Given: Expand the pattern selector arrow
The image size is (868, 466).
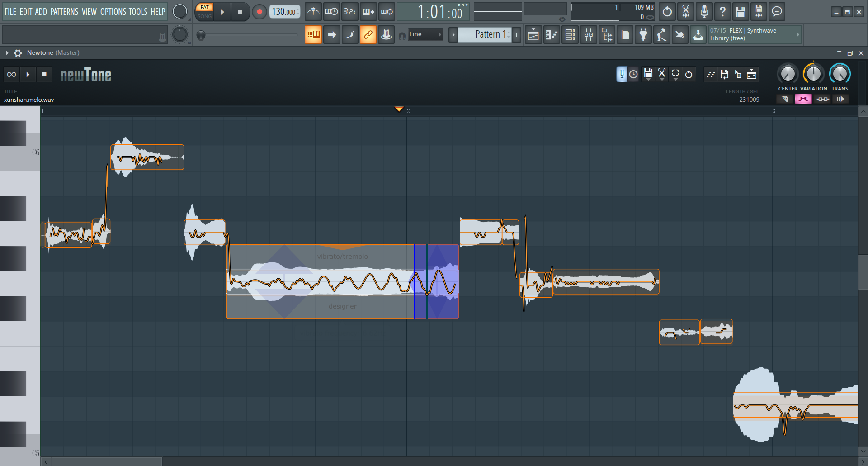Looking at the screenshot, I should 453,35.
